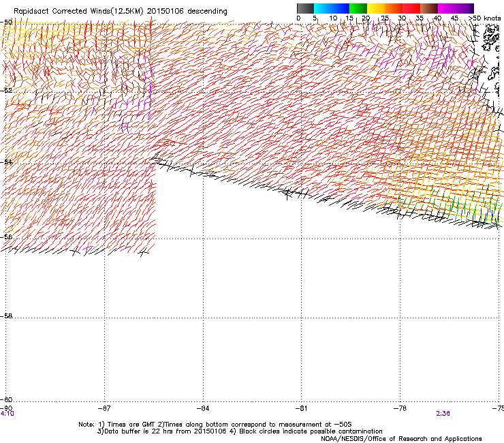
Task: Click the blue 10-15 knots legend segment
Action: coord(341,8)
